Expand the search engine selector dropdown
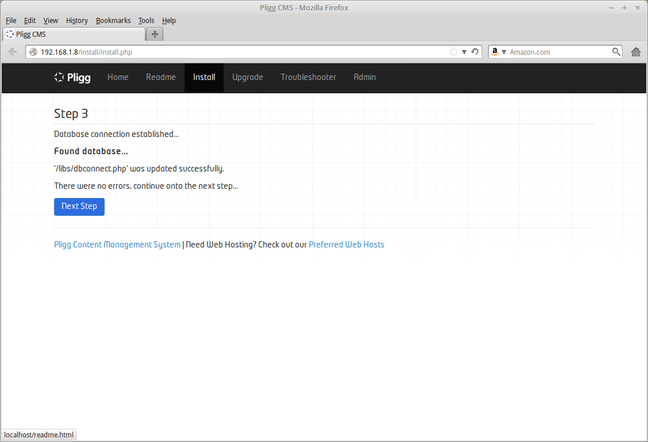 (x=504, y=52)
